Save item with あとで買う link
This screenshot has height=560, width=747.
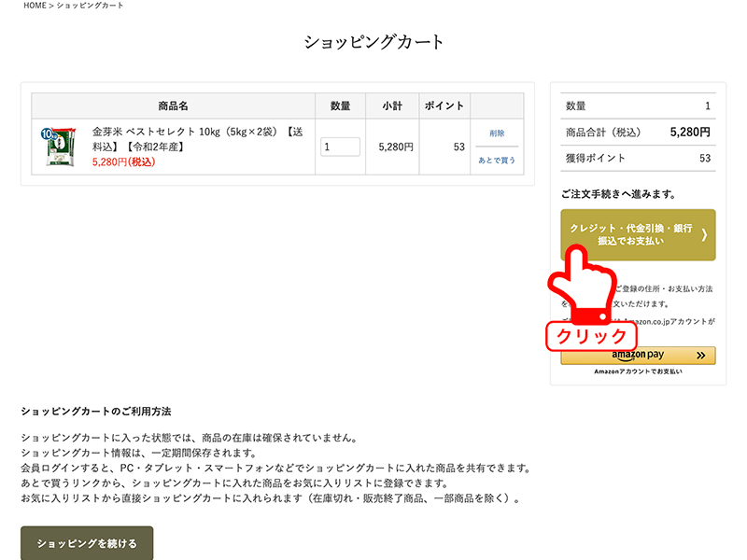click(x=497, y=160)
